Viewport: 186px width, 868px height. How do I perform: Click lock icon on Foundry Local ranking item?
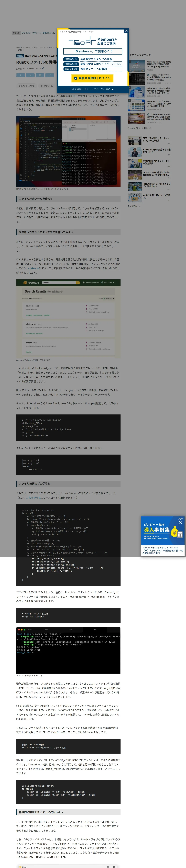148,75
